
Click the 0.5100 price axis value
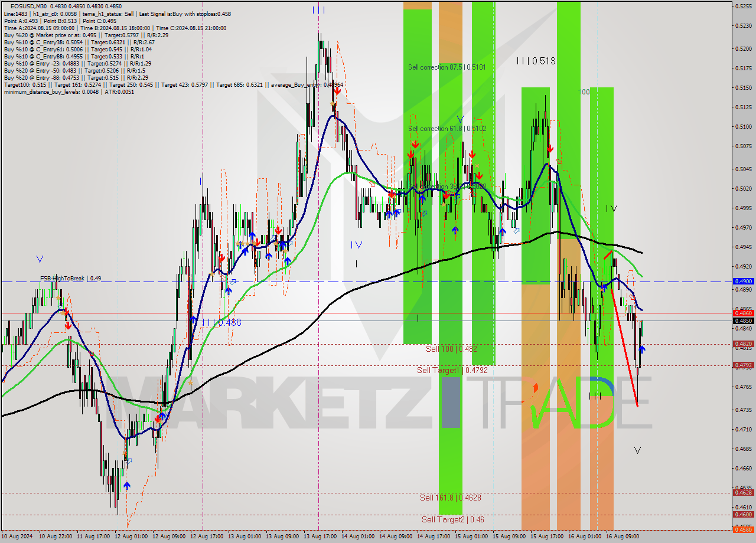(744, 126)
